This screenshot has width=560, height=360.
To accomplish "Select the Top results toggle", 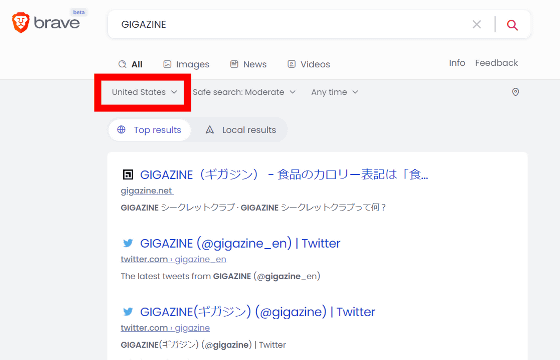I will pos(150,130).
